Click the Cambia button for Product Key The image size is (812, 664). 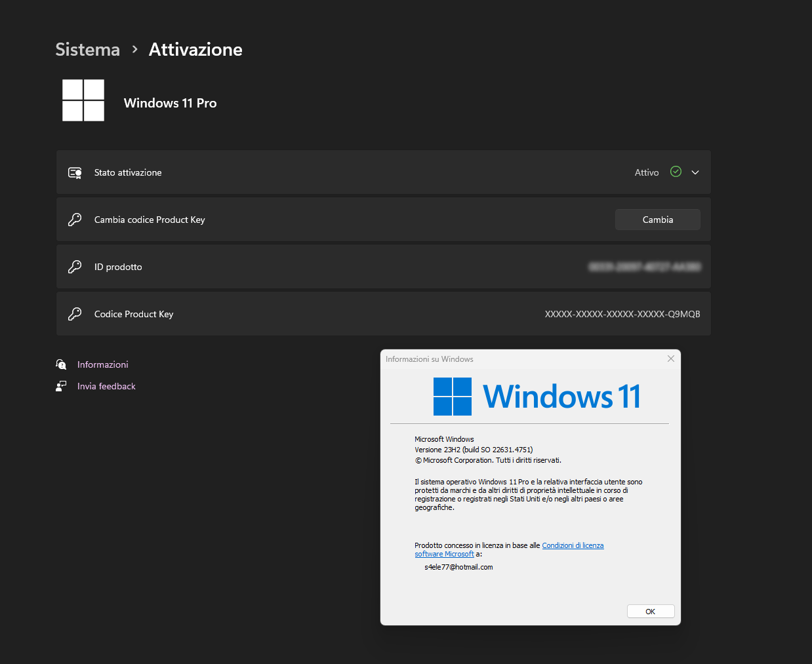click(x=657, y=220)
